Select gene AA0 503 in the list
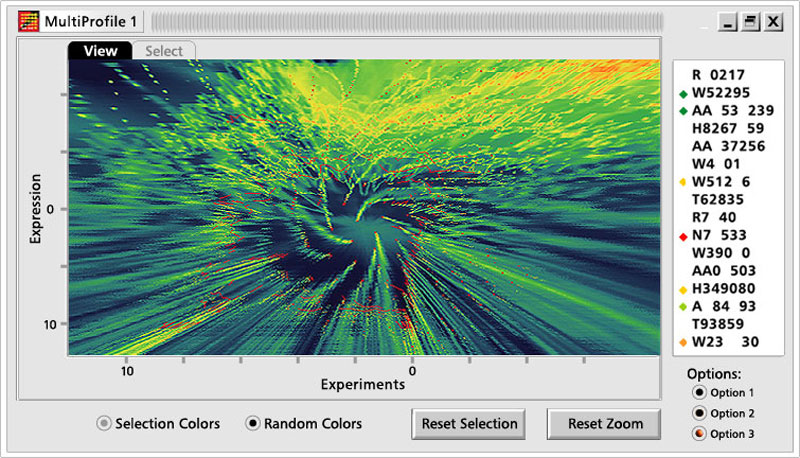This screenshot has width=800, height=458. coord(723,271)
